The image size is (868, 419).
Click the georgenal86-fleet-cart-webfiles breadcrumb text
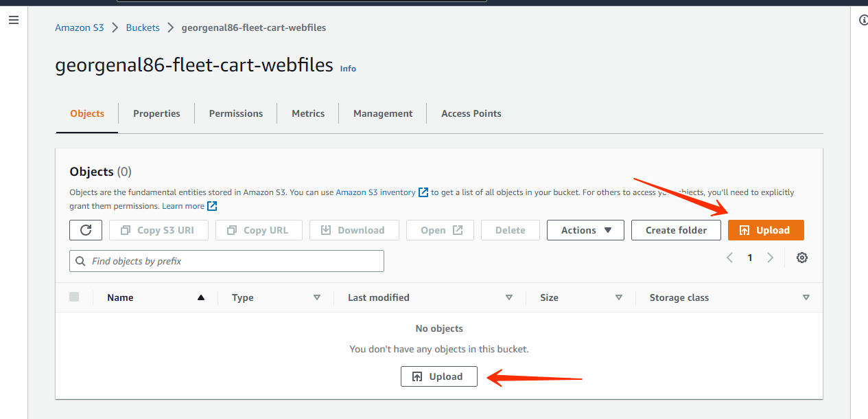pyautogui.click(x=254, y=27)
